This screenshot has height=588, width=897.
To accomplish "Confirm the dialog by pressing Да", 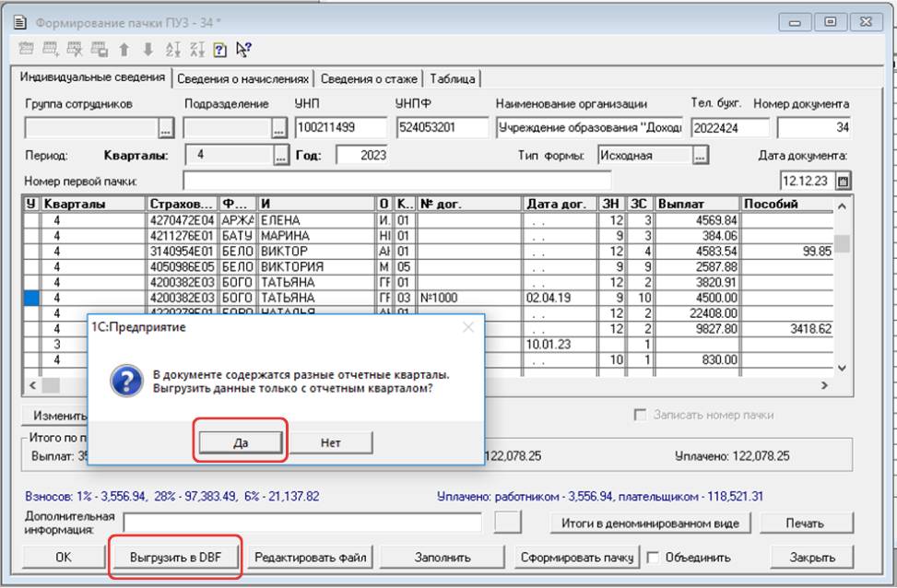I will [240, 442].
